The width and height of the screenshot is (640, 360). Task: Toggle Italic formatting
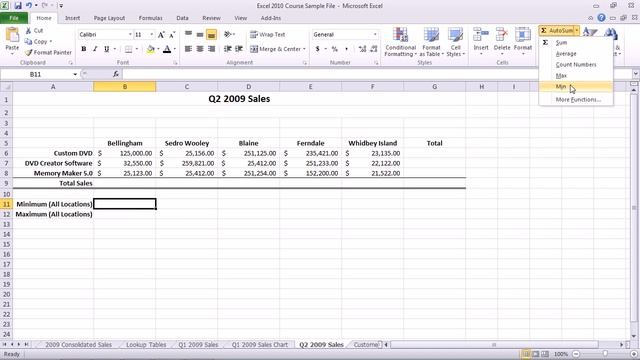click(95, 49)
